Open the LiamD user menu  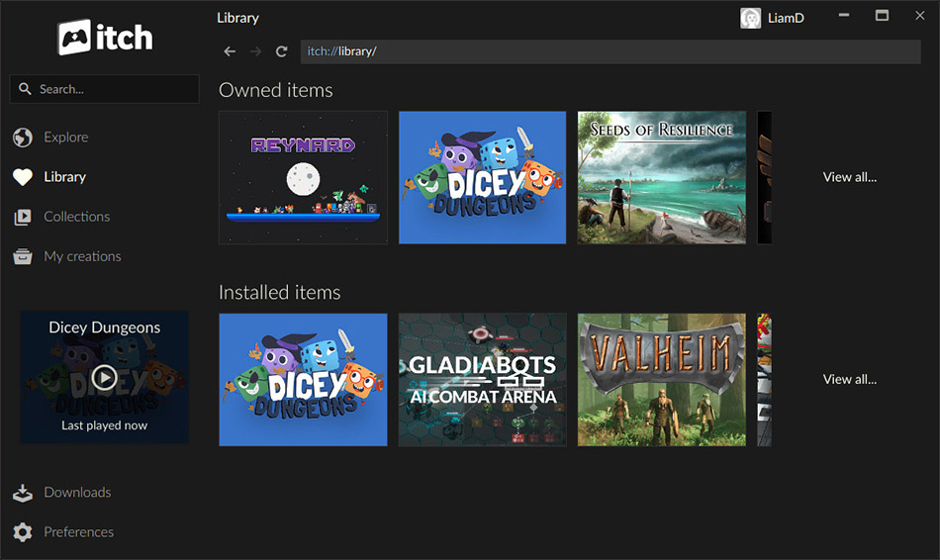[x=786, y=18]
